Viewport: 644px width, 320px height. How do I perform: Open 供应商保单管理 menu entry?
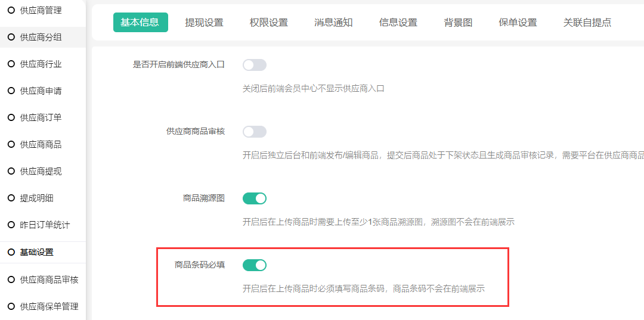[49, 306]
